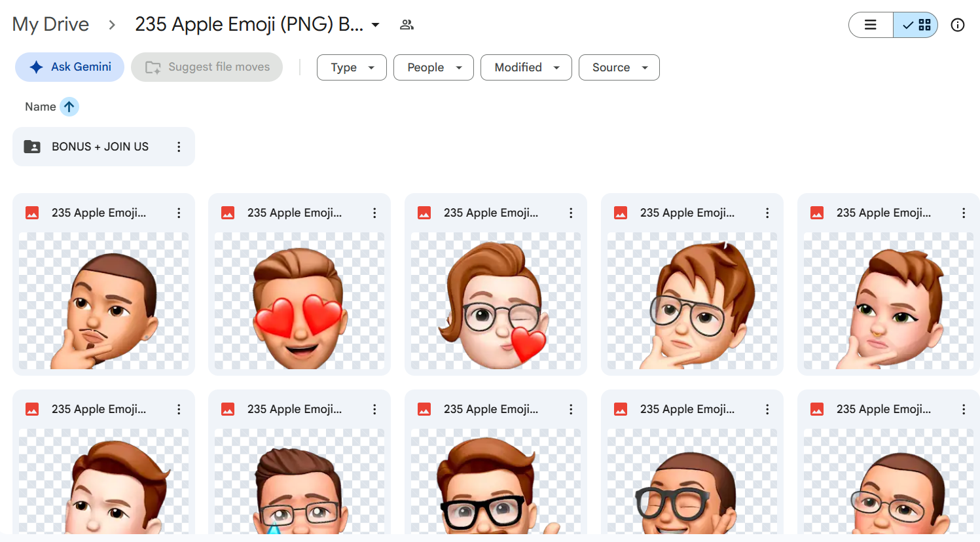Select the BONUS + JOIN US folder
This screenshot has width=980, height=542.
click(103, 147)
